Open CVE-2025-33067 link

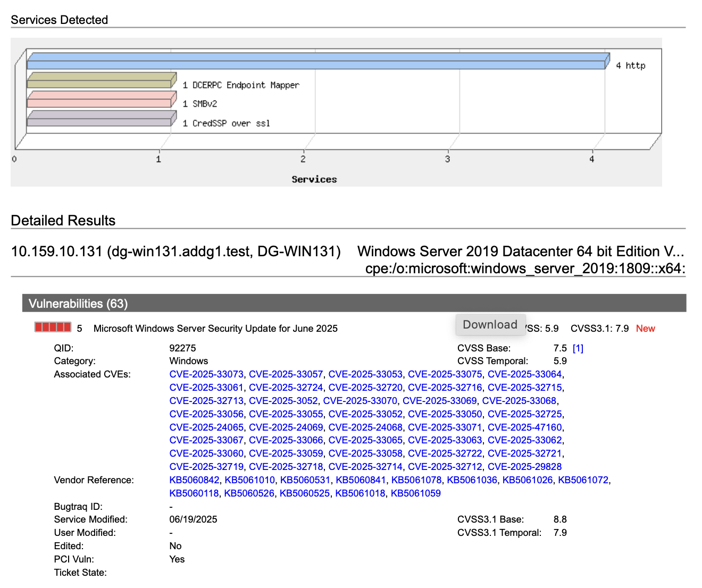click(206, 440)
